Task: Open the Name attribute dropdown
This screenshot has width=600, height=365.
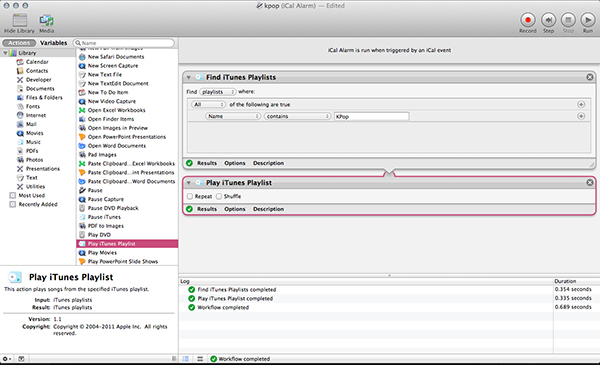Action: pos(233,116)
